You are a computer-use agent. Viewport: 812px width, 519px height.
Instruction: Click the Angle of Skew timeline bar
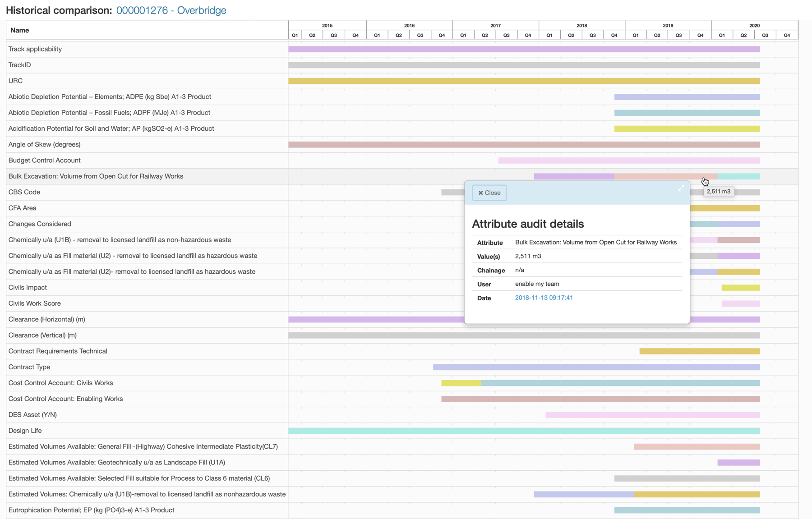click(x=524, y=145)
